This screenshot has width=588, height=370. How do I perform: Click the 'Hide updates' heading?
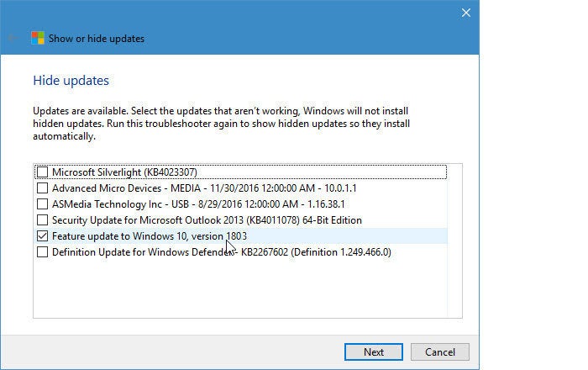71,80
